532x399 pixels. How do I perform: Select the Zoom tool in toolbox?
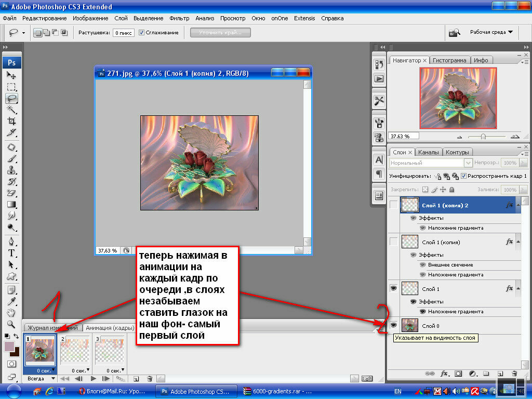point(11,324)
